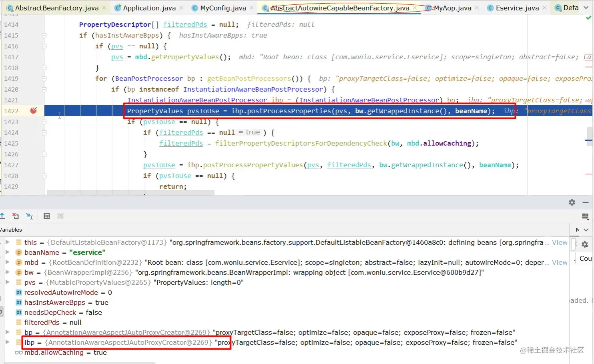Close the AbstractBeanFactory.java tab
The width and height of the screenshot is (594, 364).
pyautogui.click(x=104, y=8)
